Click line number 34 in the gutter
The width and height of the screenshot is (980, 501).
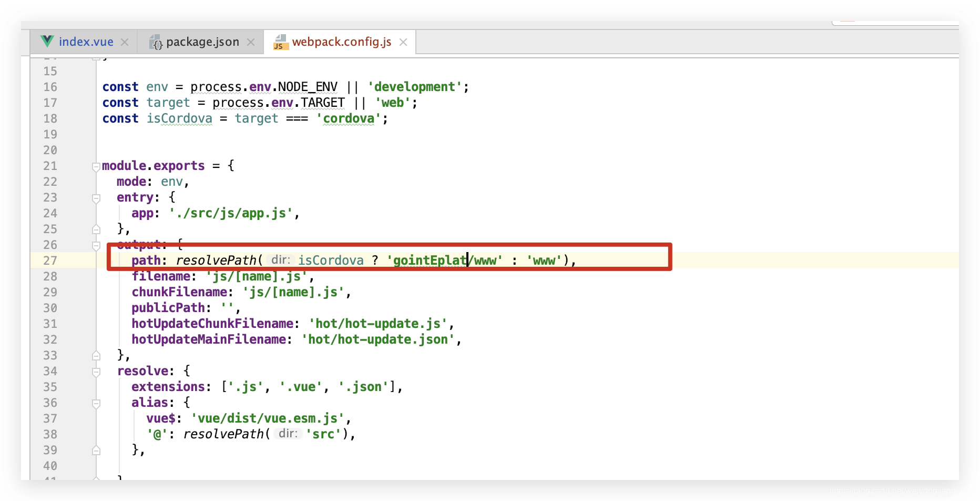[50, 371]
